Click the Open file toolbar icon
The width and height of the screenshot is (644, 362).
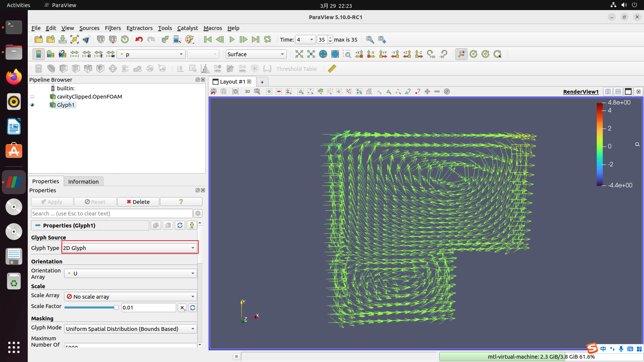39,39
